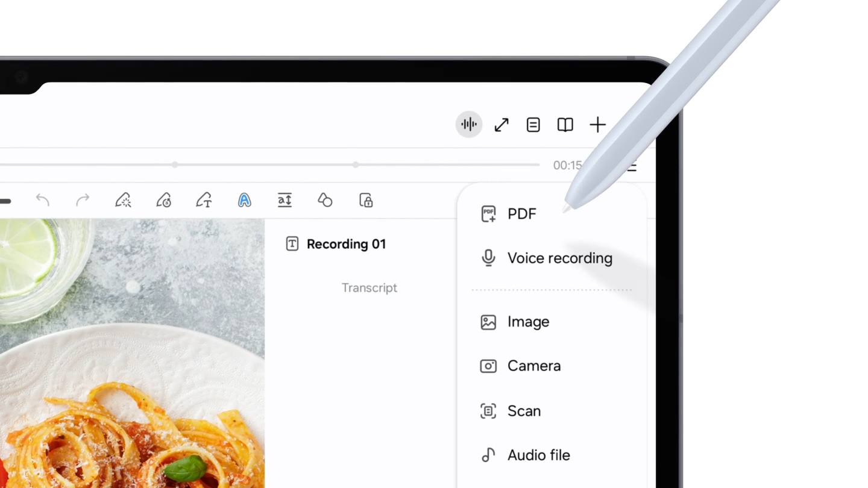The width and height of the screenshot is (868, 488).
Task: Open the text spacing alignment tool
Action: [x=285, y=200]
